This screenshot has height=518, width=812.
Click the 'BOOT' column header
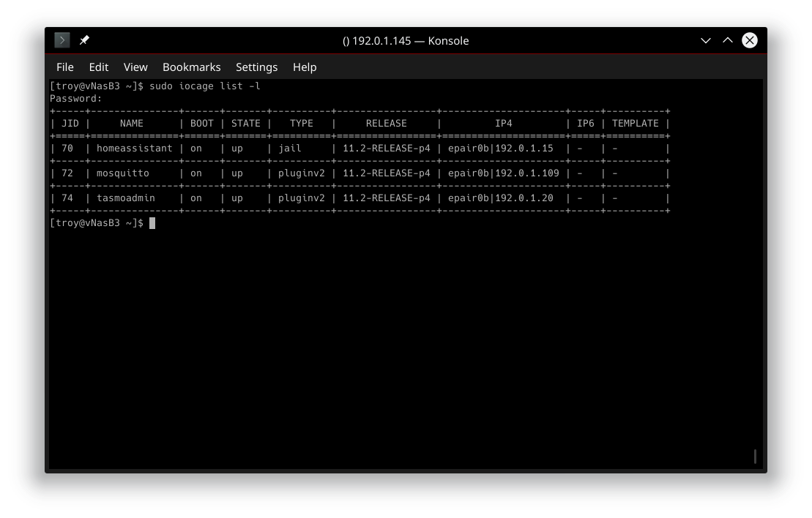pyautogui.click(x=201, y=124)
